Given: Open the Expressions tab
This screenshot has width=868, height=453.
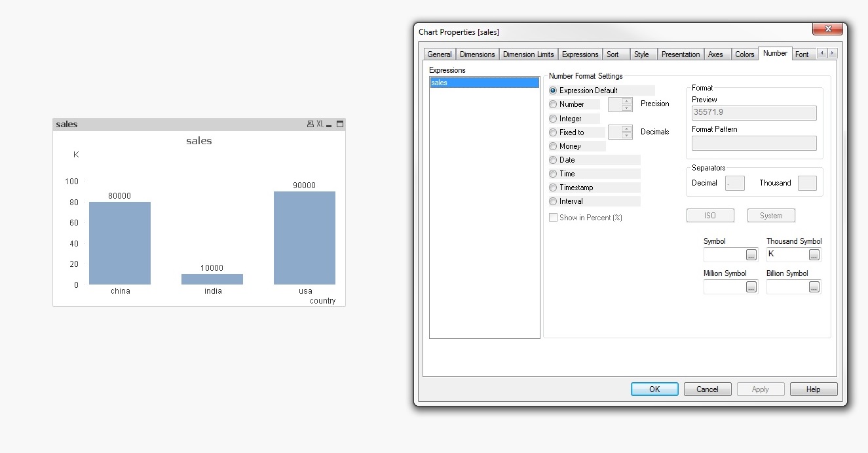Looking at the screenshot, I should pos(580,54).
